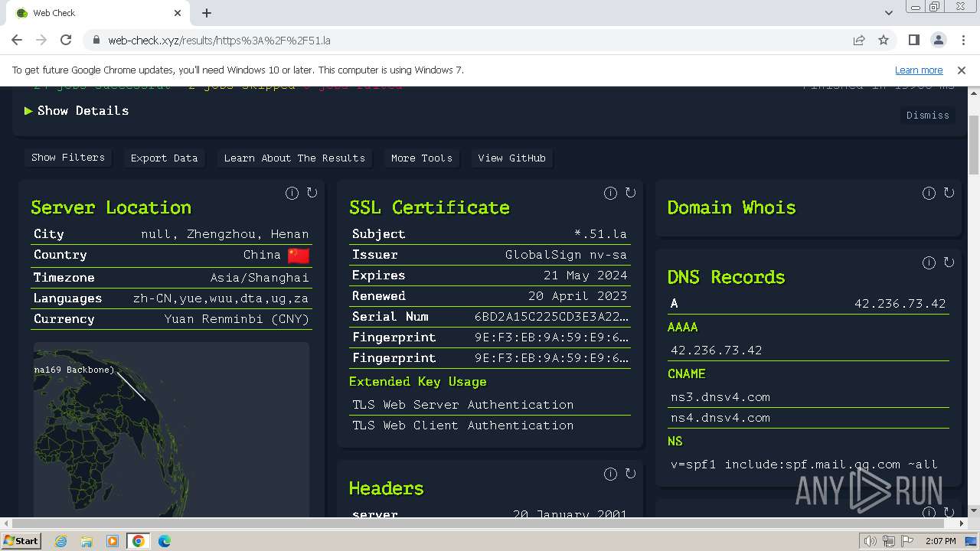
Task: Select the Web Check tab
Action: 98,13
